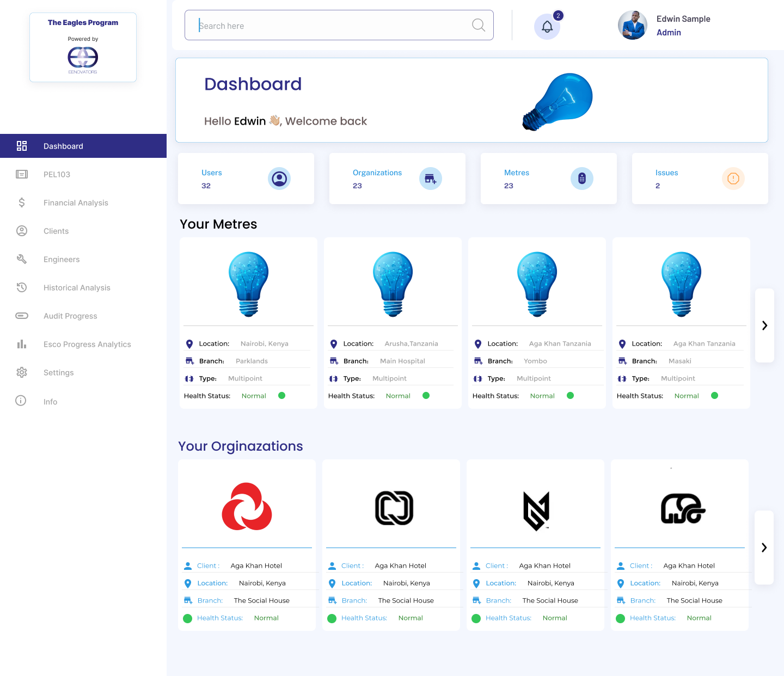Go to Historical Analysis page
The width and height of the screenshot is (784, 676).
[x=77, y=287]
